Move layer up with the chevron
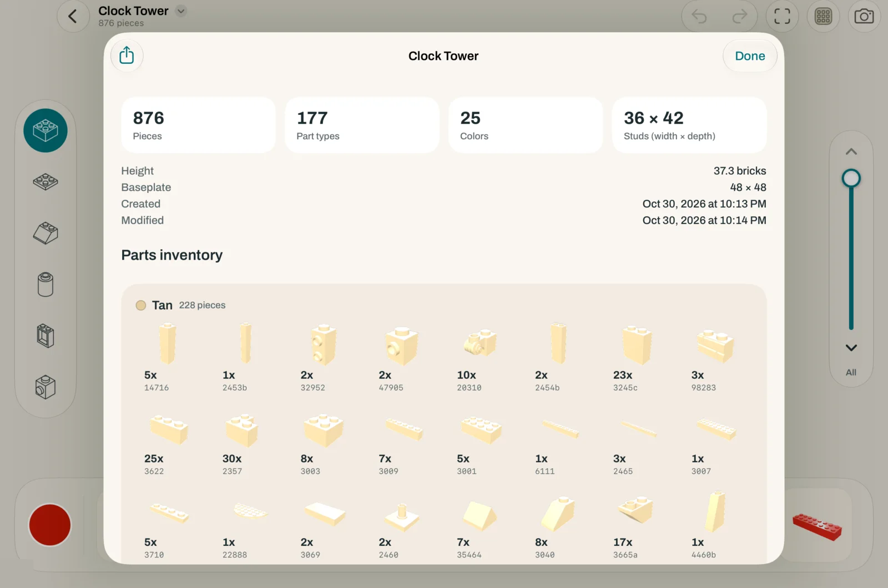Image resolution: width=888 pixels, height=588 pixels. tap(851, 151)
